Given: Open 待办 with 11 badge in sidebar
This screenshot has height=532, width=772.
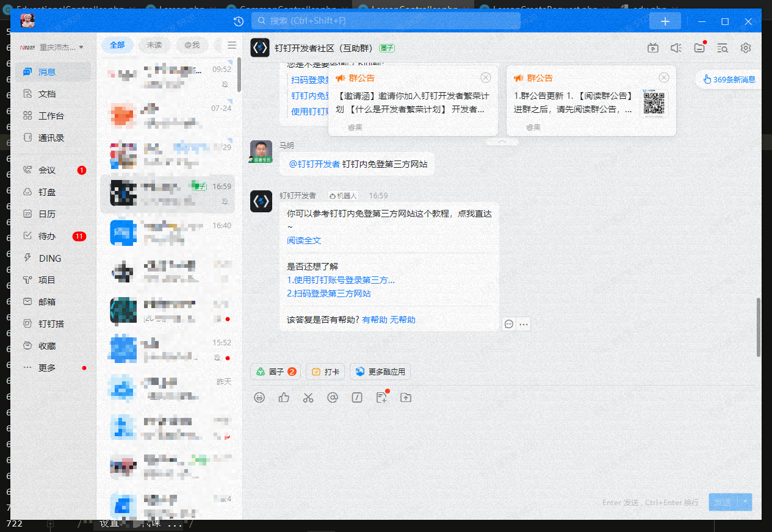Looking at the screenshot, I should click(54, 236).
